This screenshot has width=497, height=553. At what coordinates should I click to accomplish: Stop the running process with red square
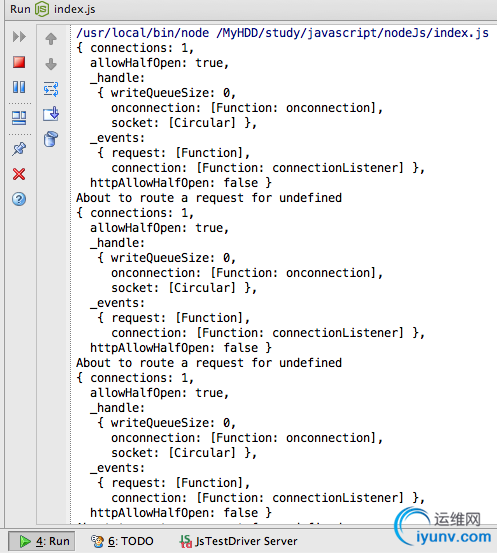[x=19, y=62]
